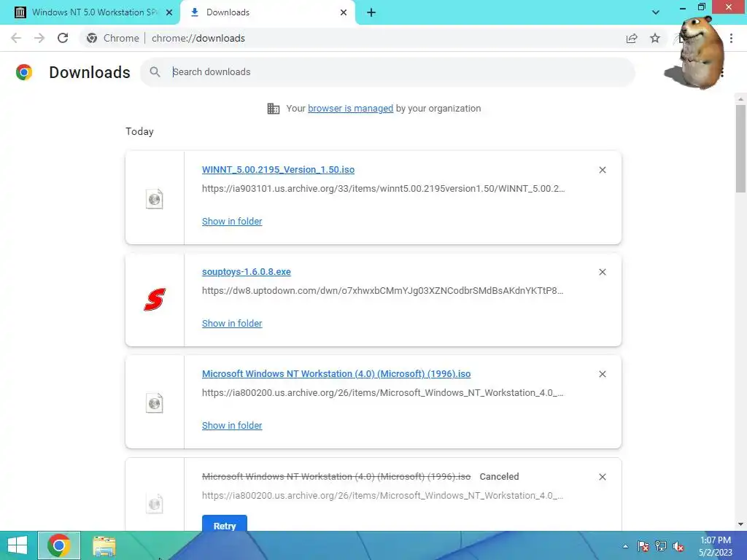Click the completed NT Workstation 4.0 ISO file icon
This screenshot has width=747, height=560.
(155, 402)
